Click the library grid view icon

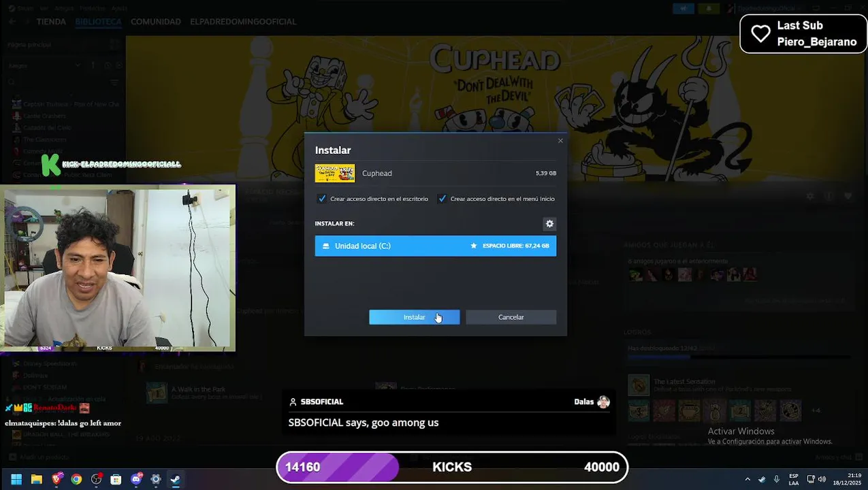point(114,44)
